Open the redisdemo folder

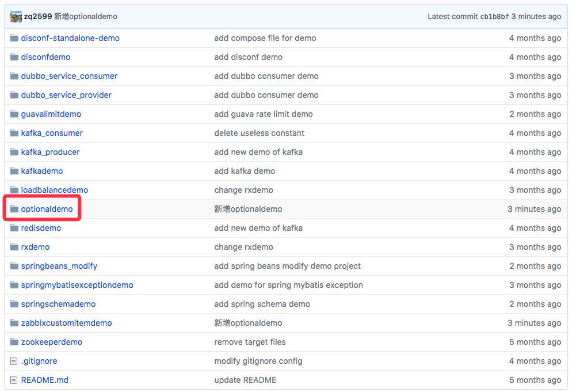[x=41, y=228]
